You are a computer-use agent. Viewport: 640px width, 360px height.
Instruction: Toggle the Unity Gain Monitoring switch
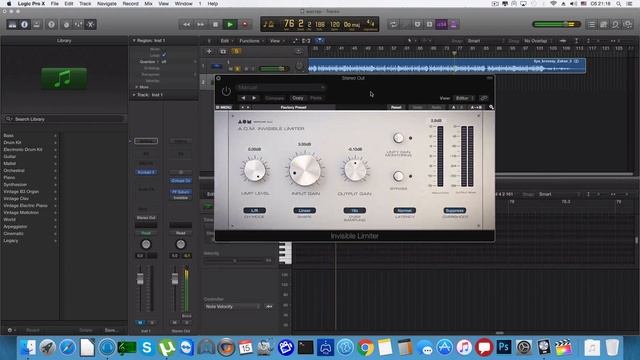(x=398, y=138)
